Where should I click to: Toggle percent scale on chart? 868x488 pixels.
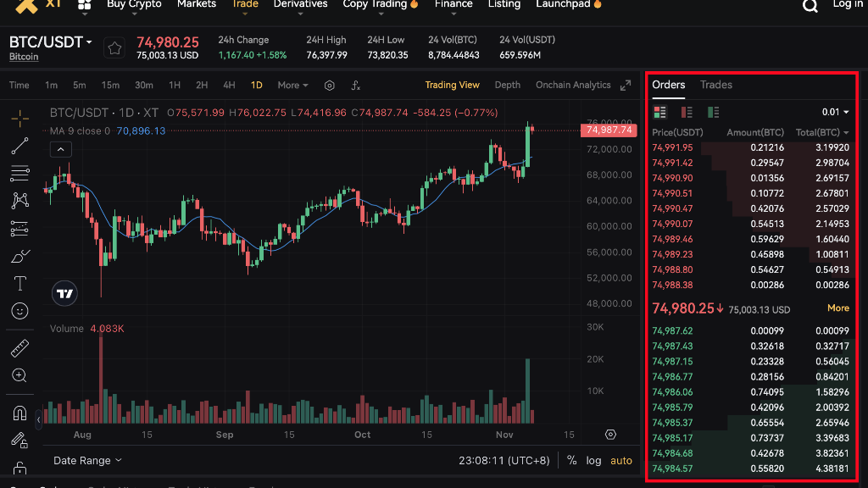(572, 460)
